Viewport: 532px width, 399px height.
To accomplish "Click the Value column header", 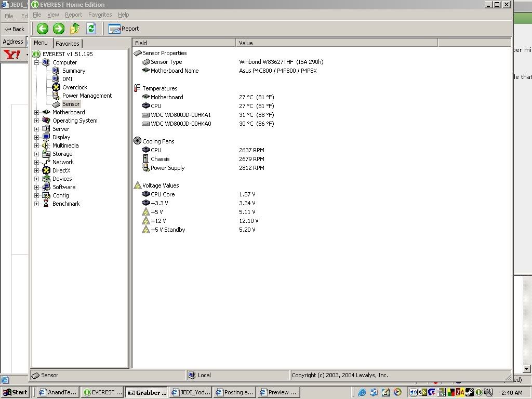I will (x=337, y=43).
